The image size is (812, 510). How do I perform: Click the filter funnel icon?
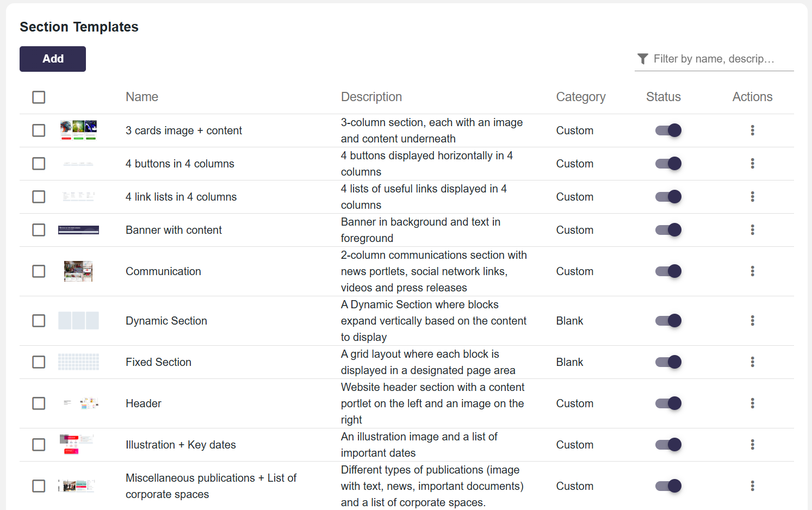[643, 59]
